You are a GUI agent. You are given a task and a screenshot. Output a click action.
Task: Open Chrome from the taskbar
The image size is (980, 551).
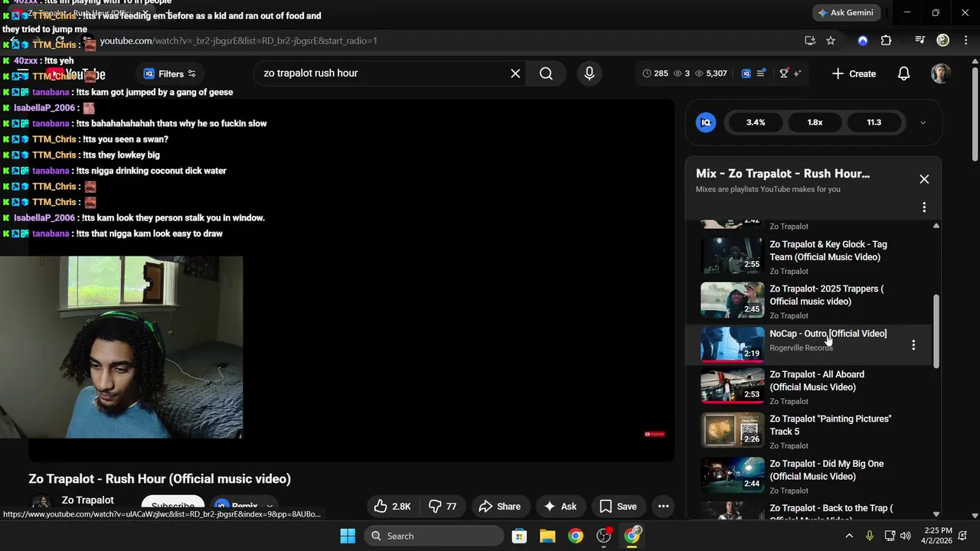tap(576, 536)
